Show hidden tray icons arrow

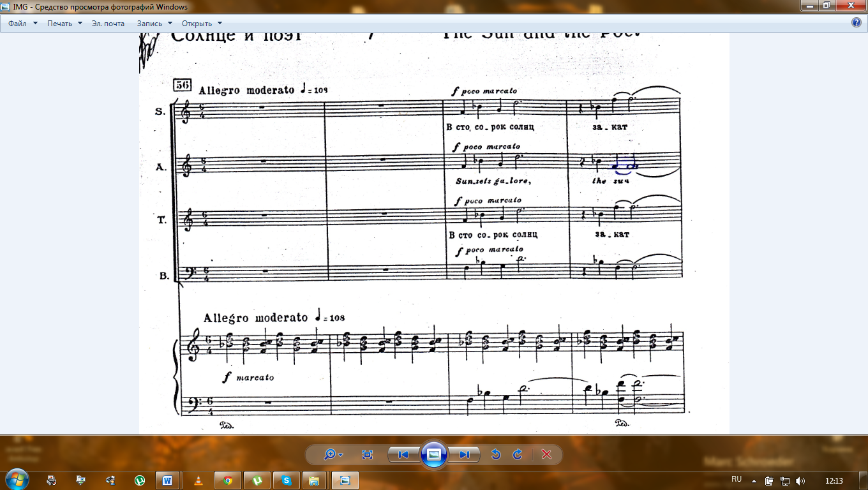(x=754, y=480)
